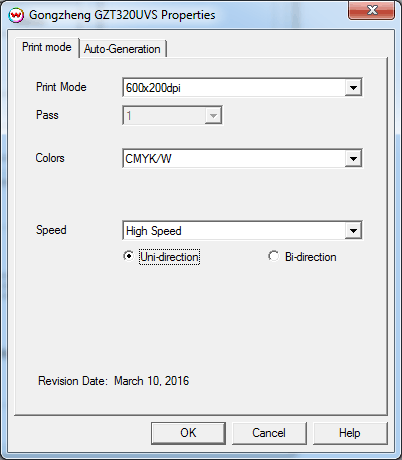Confirm settings with the OK button
The height and width of the screenshot is (460, 402).
pyautogui.click(x=188, y=433)
